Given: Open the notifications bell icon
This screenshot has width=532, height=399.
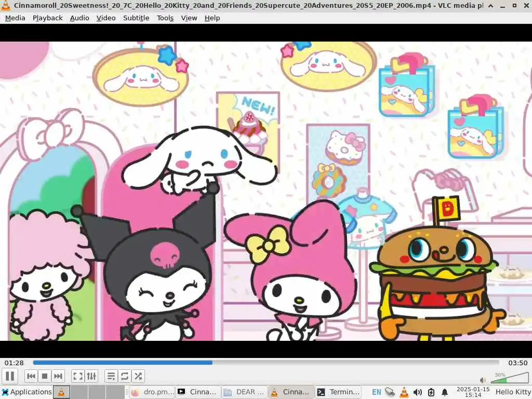Looking at the screenshot, I should 445,392.
